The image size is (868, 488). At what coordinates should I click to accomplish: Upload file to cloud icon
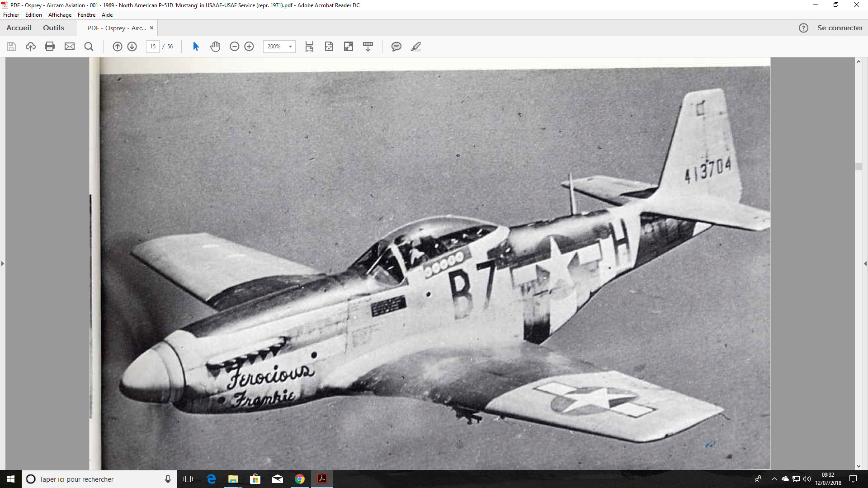point(31,47)
